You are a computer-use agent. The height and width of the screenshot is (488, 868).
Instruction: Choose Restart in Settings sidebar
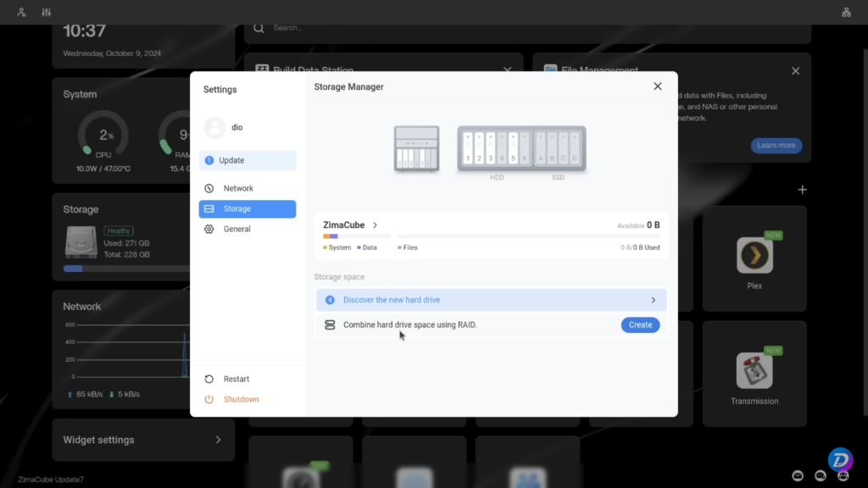click(248, 379)
